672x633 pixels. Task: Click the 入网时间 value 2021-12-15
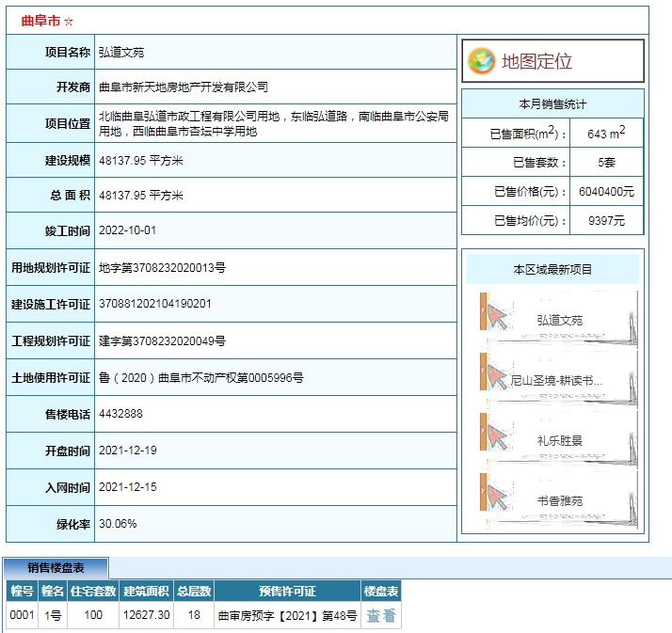pyautogui.click(x=127, y=487)
